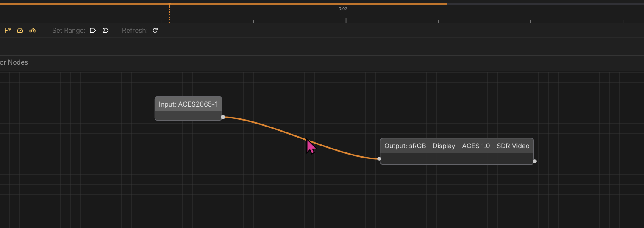Click the Set Range label
Screen dimensions: 644x228
point(69,31)
